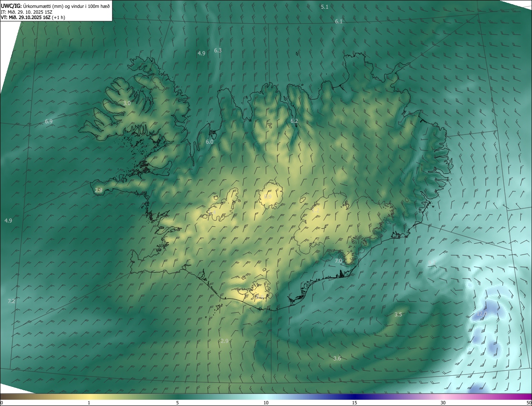Click the 2.8 label on Snæfellsnes peninsula tip
Viewport: 532px width, 406px height.
pos(99,190)
